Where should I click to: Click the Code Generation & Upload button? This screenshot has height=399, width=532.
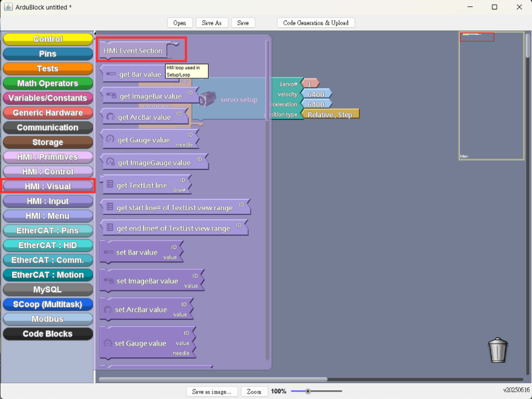pyautogui.click(x=316, y=23)
